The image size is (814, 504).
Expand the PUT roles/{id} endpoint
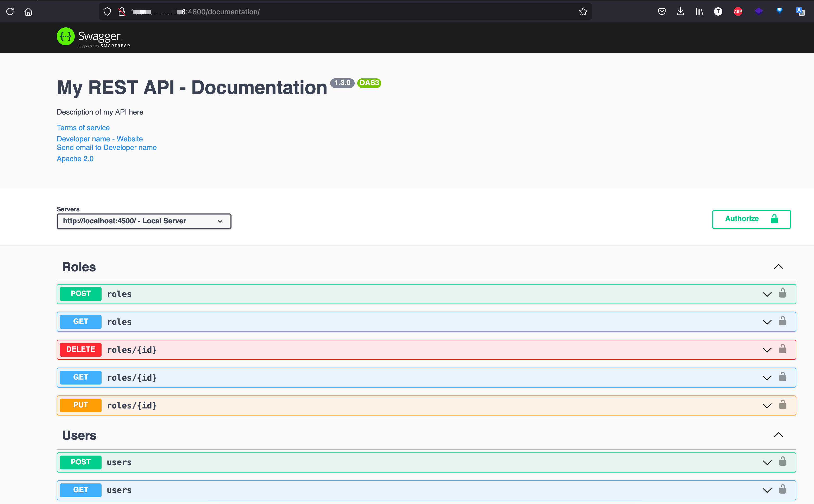(767, 405)
